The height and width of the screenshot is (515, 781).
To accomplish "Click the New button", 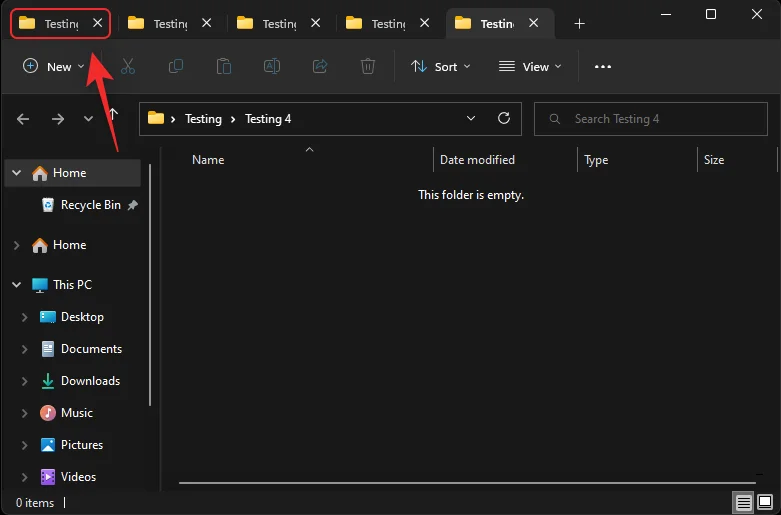I will pos(54,66).
